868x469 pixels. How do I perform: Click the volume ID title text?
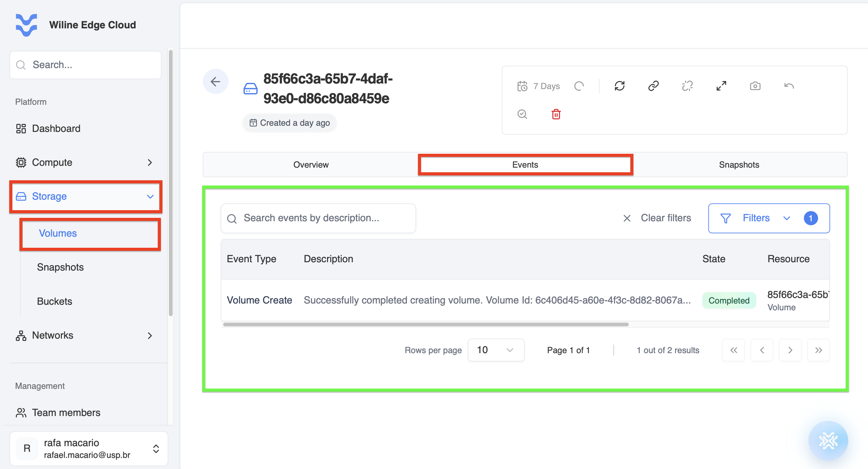[328, 89]
